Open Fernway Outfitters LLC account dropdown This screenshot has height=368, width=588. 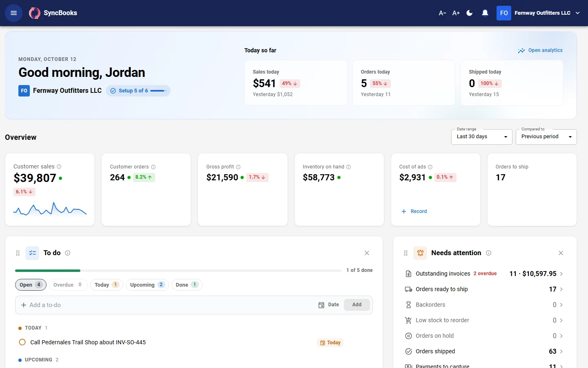click(539, 13)
